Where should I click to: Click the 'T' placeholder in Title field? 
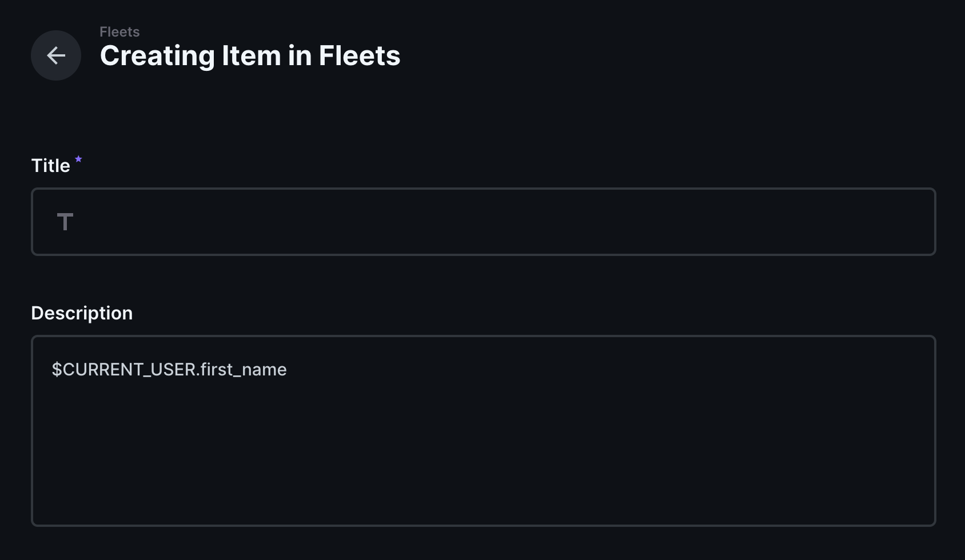(x=65, y=222)
